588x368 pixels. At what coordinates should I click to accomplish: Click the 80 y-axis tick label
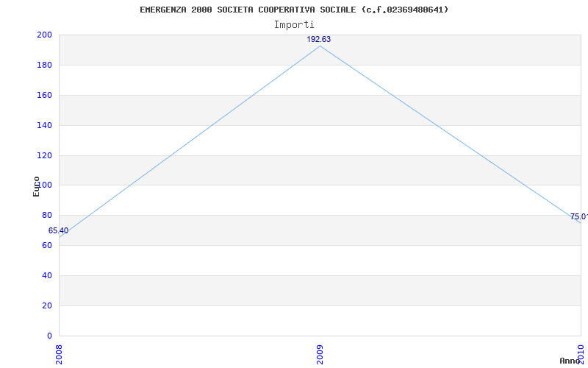point(47,215)
